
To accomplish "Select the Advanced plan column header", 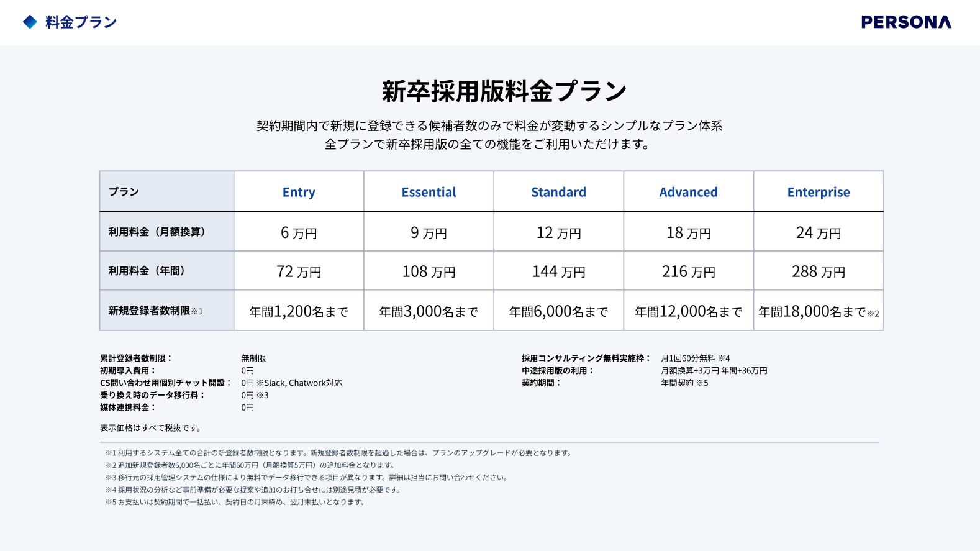I will (x=688, y=192).
